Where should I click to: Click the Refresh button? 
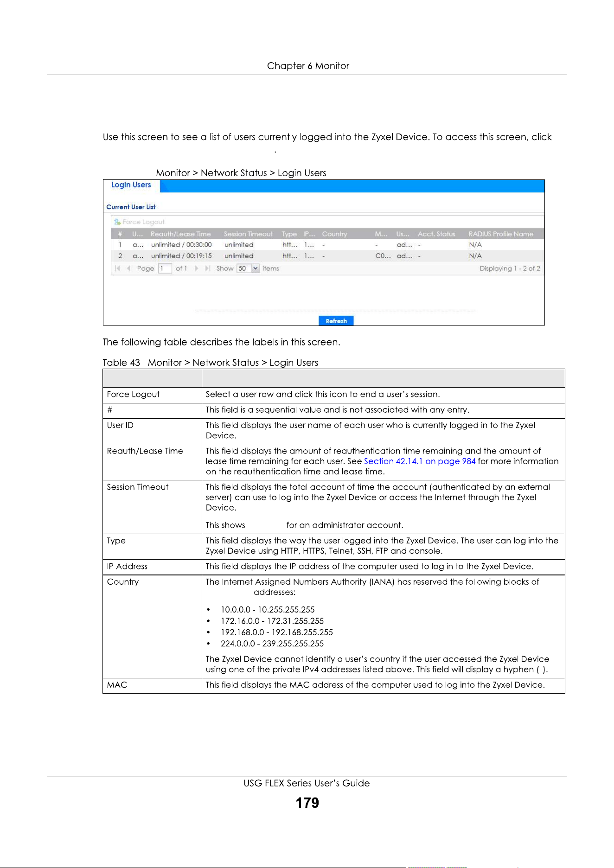pos(336,321)
